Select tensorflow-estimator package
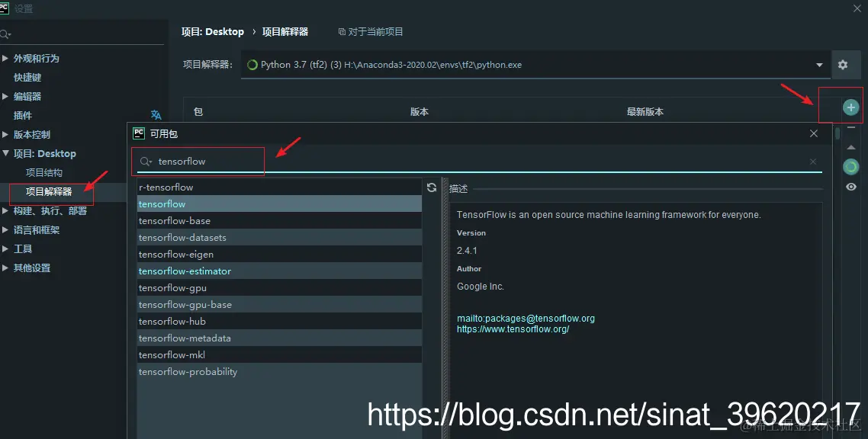Viewport: 868px width, 439px height. 280,271
